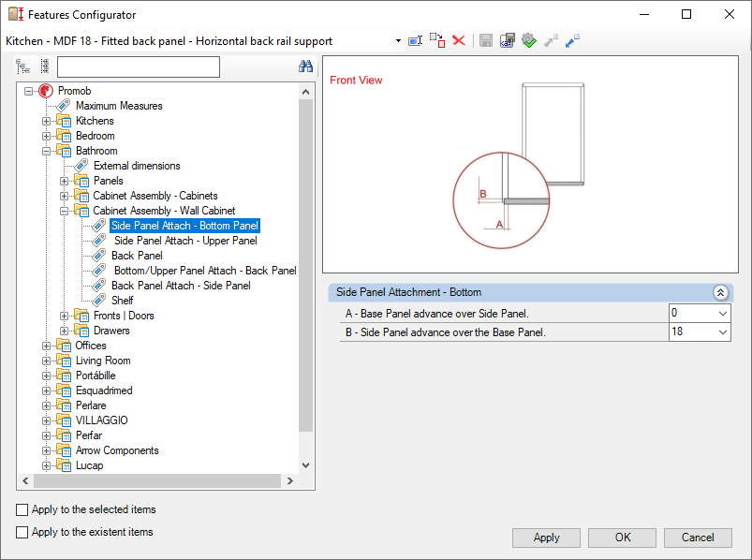Click the expand all tree icon

22,66
